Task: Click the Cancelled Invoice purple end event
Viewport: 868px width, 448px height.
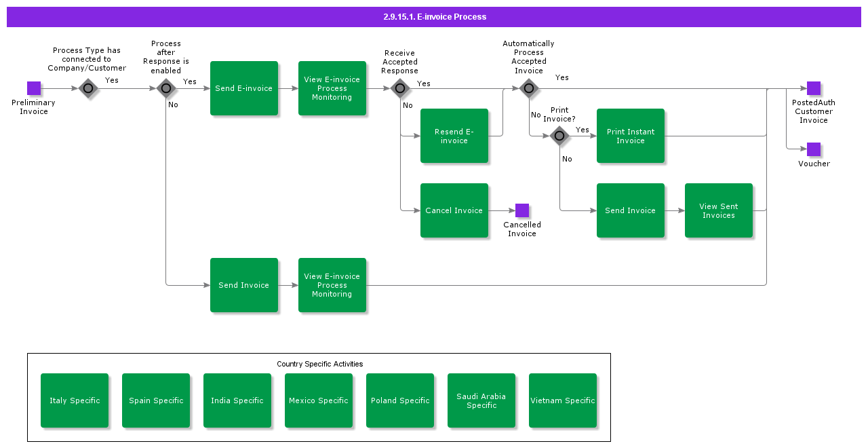Action: click(522, 210)
